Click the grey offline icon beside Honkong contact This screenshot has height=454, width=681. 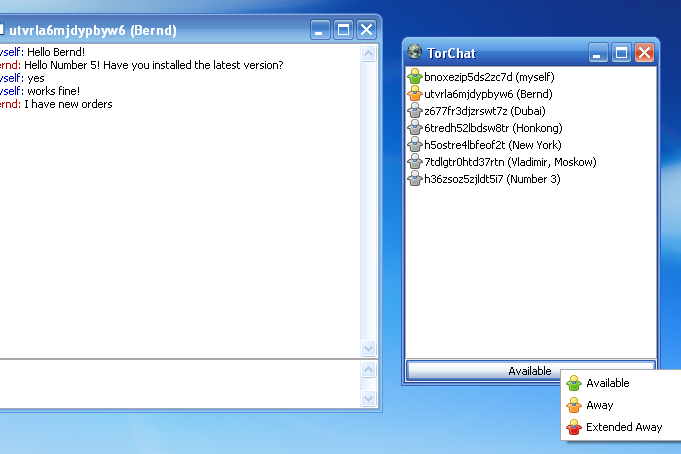pos(415,127)
